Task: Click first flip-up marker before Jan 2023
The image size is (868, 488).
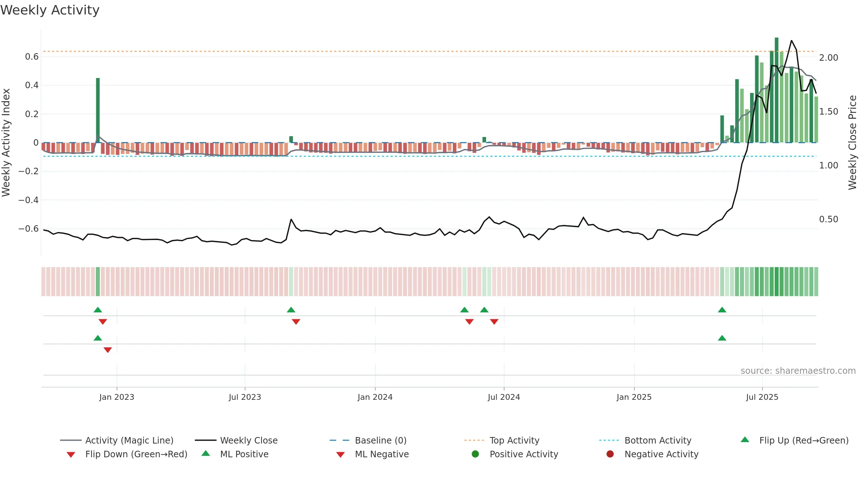Action: pyautogui.click(x=98, y=310)
